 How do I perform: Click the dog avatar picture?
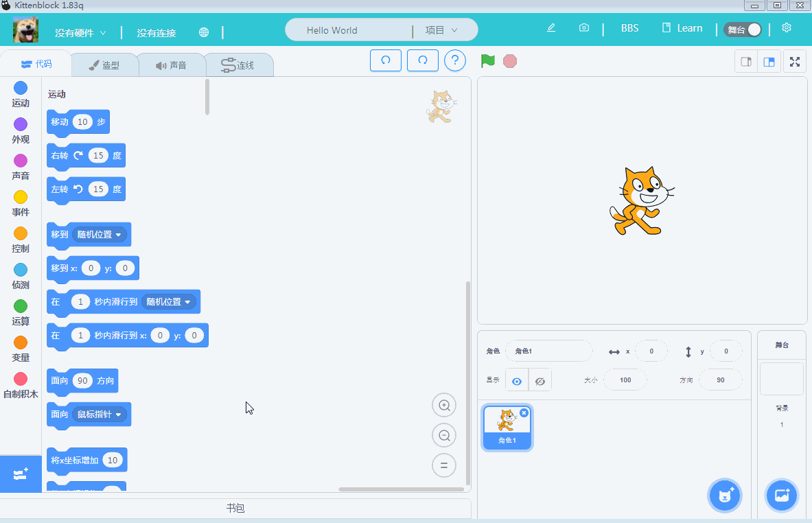(26, 30)
